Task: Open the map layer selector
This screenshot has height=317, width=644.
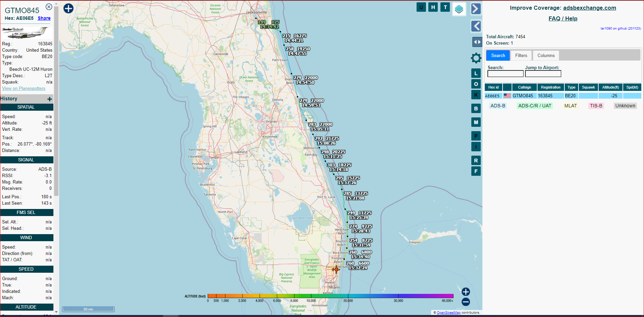Action: (x=459, y=9)
